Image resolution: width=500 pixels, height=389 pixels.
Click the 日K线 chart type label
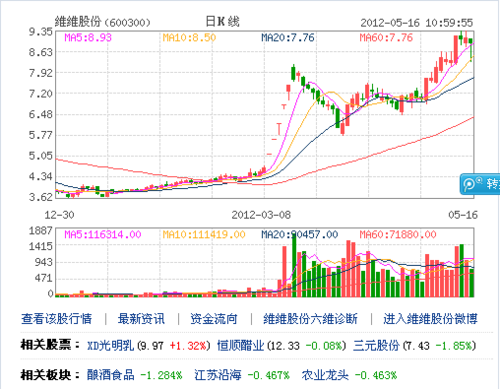pos(222,22)
